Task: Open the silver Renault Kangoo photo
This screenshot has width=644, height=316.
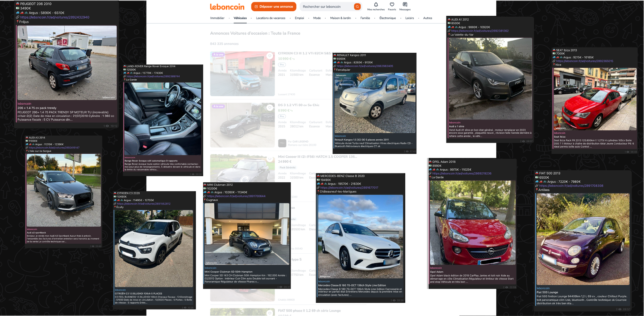Action: 375,103
